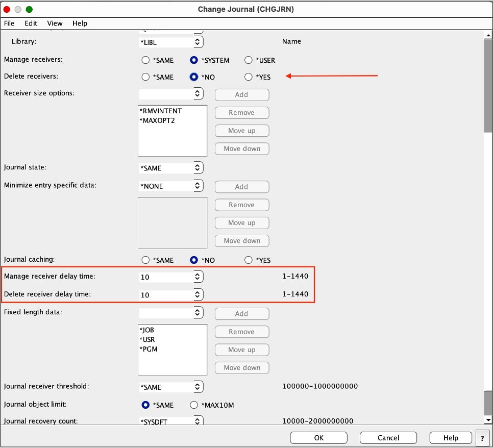Expand the Journal state dropdown
The height and width of the screenshot is (448, 493).
coord(198,168)
